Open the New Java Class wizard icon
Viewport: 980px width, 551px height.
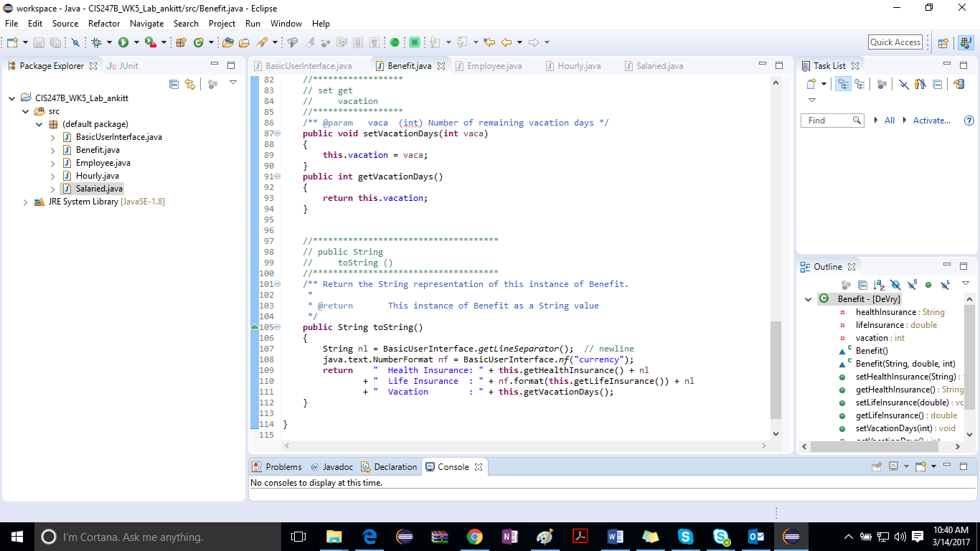click(198, 42)
